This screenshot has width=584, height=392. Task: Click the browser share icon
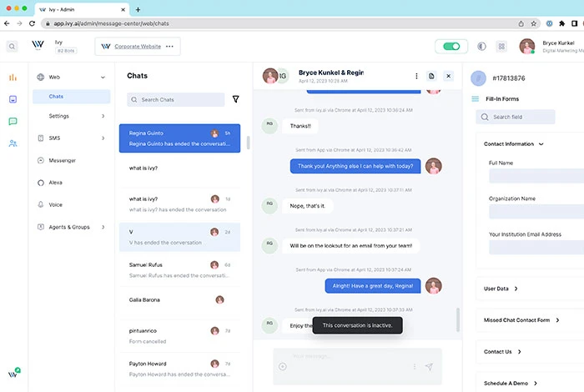(521, 23)
